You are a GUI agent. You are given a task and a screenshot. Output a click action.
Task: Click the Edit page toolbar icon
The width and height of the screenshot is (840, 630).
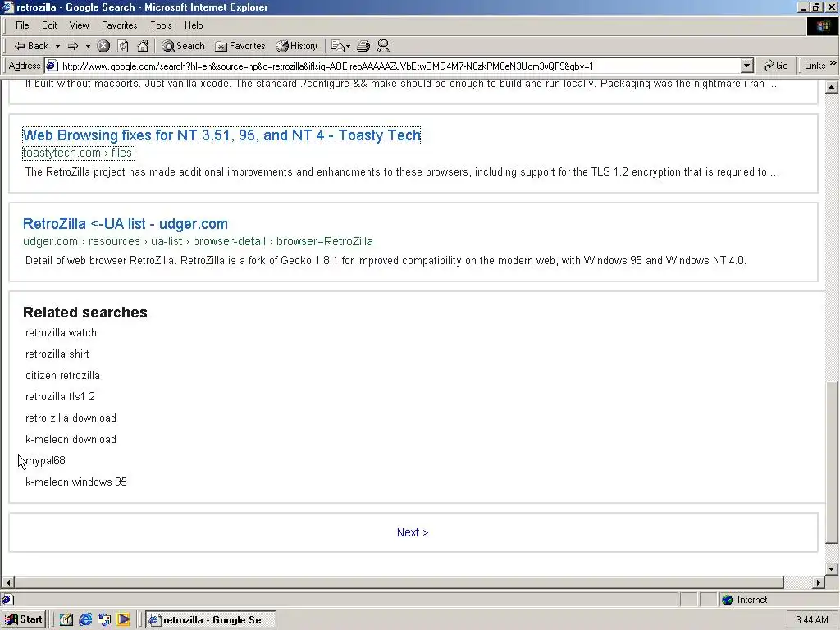point(337,46)
